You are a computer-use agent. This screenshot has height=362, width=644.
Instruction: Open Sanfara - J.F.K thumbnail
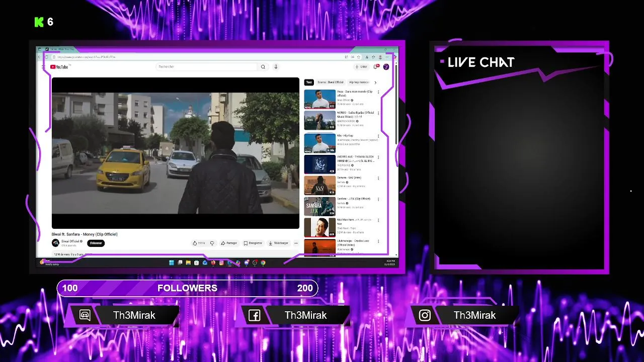pyautogui.click(x=319, y=206)
